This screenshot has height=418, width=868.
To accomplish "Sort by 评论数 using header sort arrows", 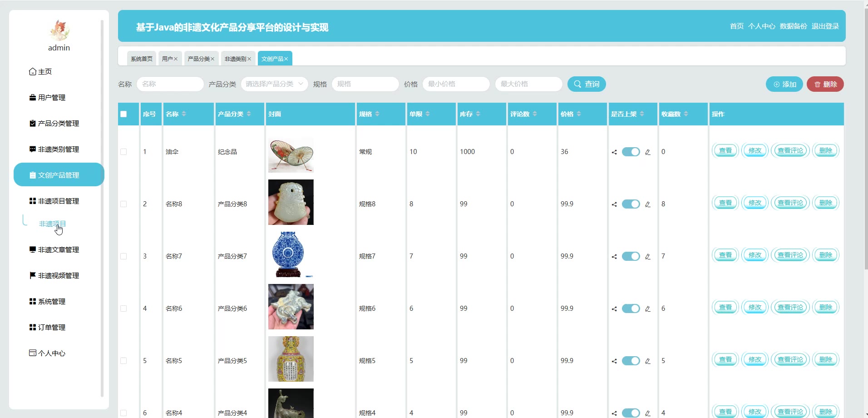I will [535, 114].
